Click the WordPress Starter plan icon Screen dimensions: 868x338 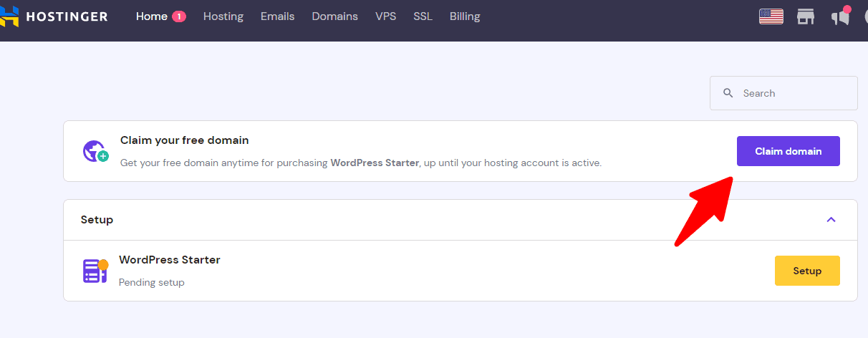click(x=95, y=271)
